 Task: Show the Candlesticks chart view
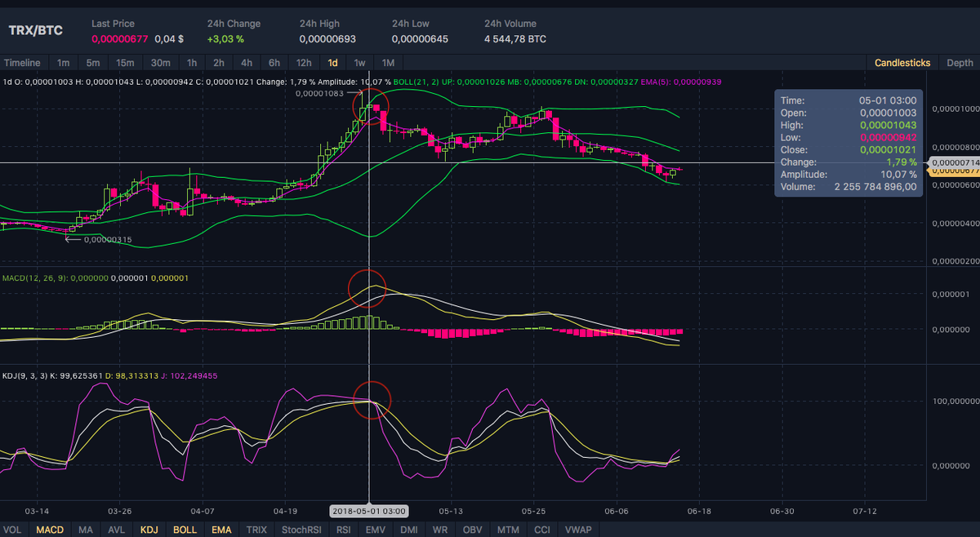[902, 63]
